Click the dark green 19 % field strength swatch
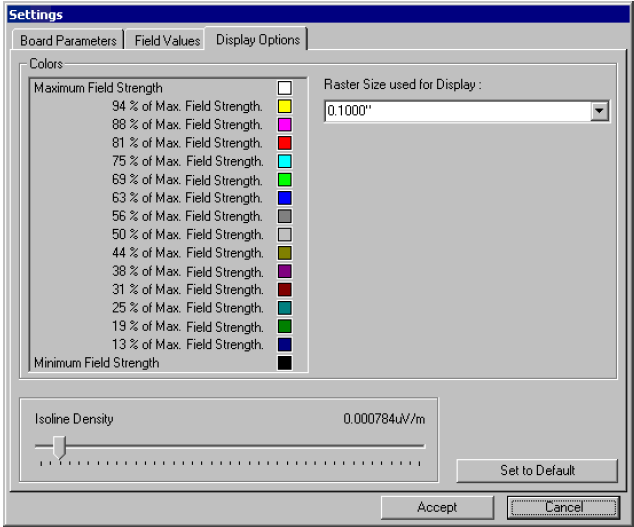This screenshot has width=634, height=527. point(285,326)
